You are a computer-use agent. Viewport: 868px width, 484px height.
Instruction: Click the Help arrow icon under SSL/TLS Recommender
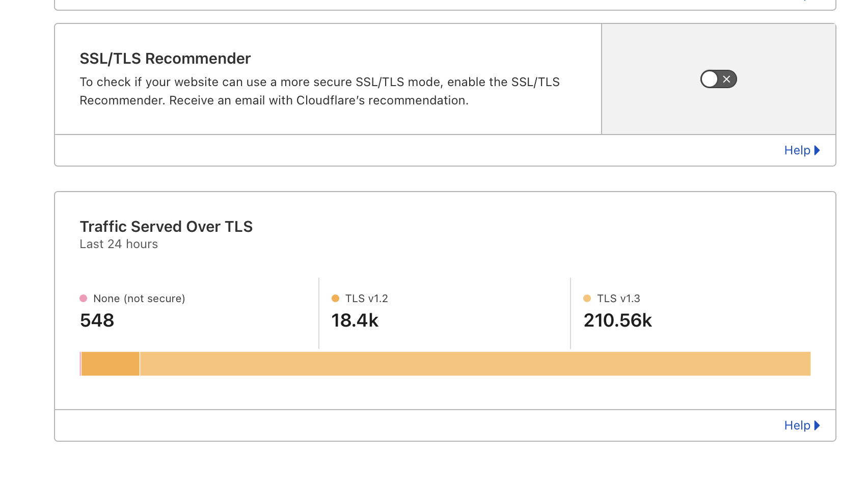(x=817, y=150)
